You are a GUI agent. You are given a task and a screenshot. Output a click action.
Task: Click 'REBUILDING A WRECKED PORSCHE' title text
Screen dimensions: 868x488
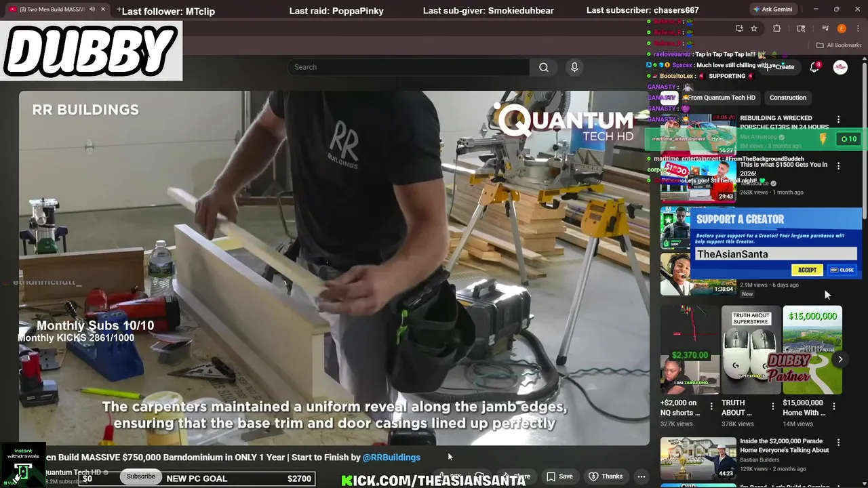pos(784,122)
